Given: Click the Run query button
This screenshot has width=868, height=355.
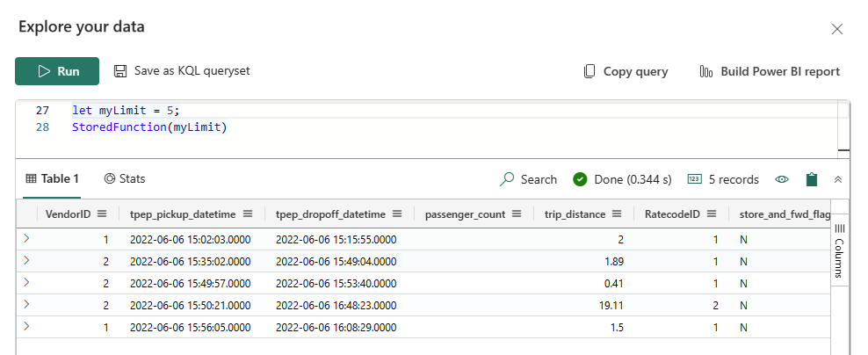Looking at the screenshot, I should [57, 71].
